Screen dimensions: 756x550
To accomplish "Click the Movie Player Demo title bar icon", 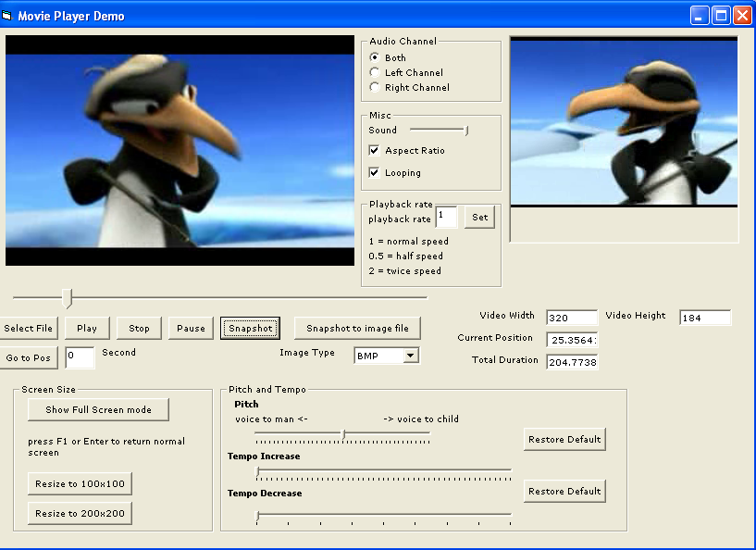I will click(8, 16).
